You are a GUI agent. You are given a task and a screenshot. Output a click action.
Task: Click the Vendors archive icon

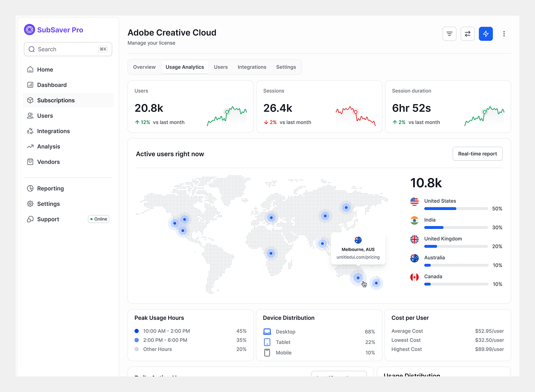click(30, 162)
